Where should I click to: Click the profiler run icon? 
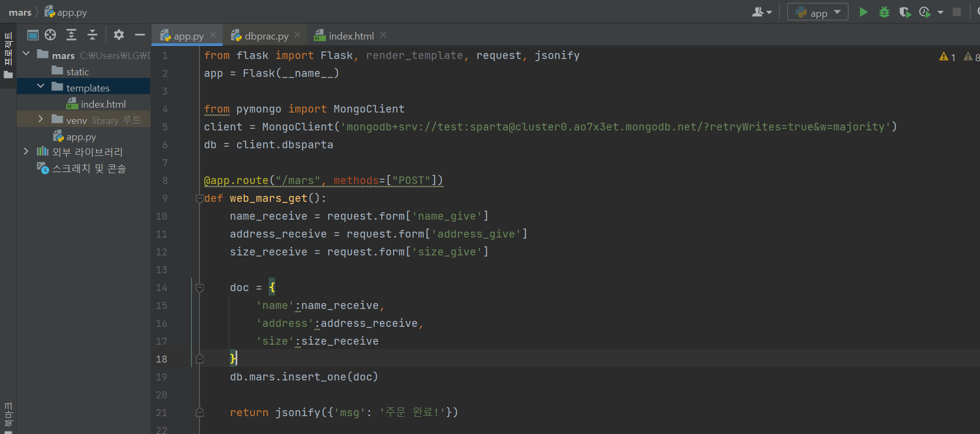pos(925,12)
